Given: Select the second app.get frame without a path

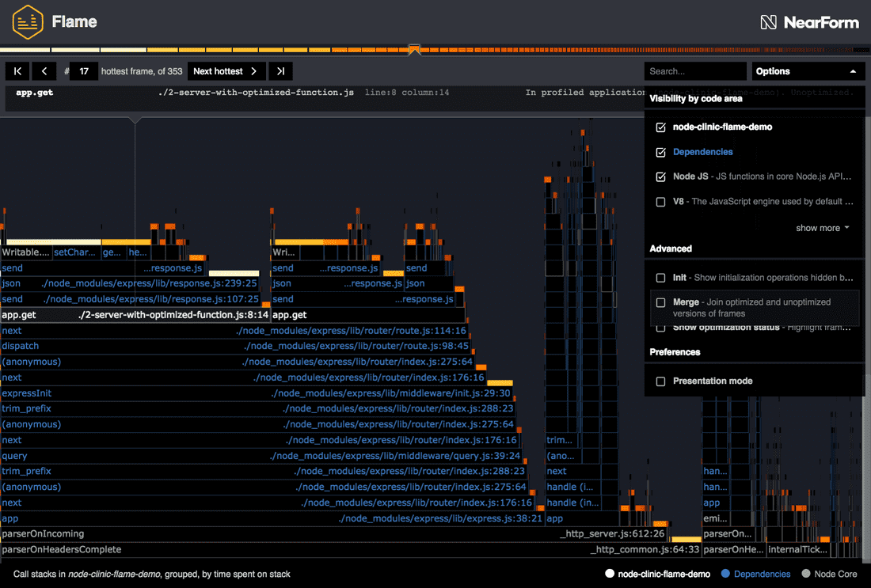Looking at the screenshot, I should pos(367,315).
